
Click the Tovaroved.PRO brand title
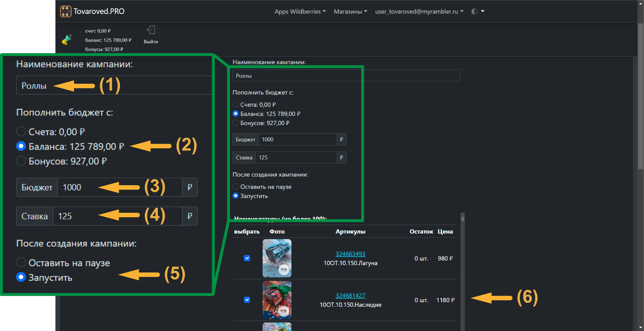[99, 11]
